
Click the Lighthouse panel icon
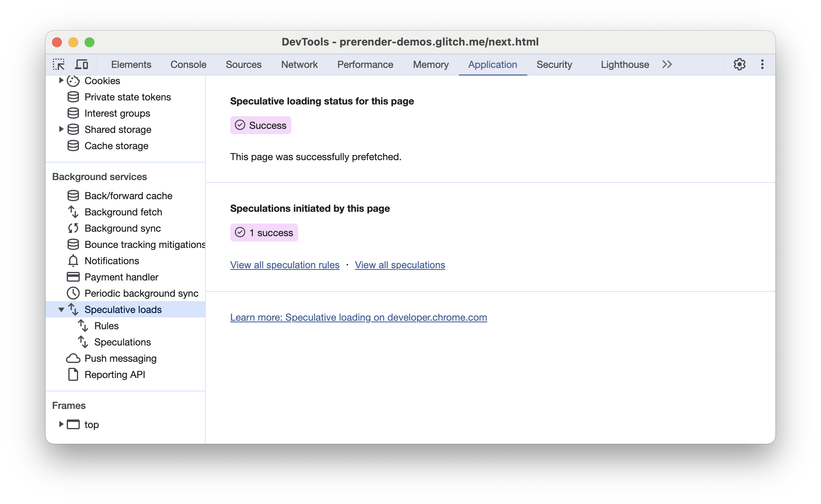click(625, 65)
